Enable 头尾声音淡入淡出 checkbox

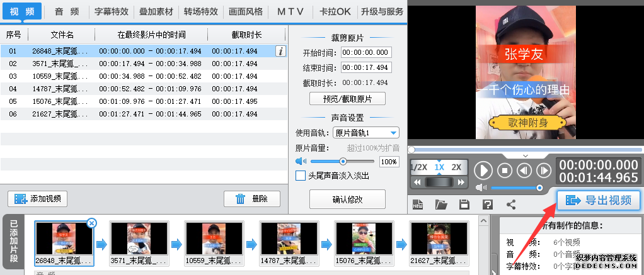(x=300, y=176)
